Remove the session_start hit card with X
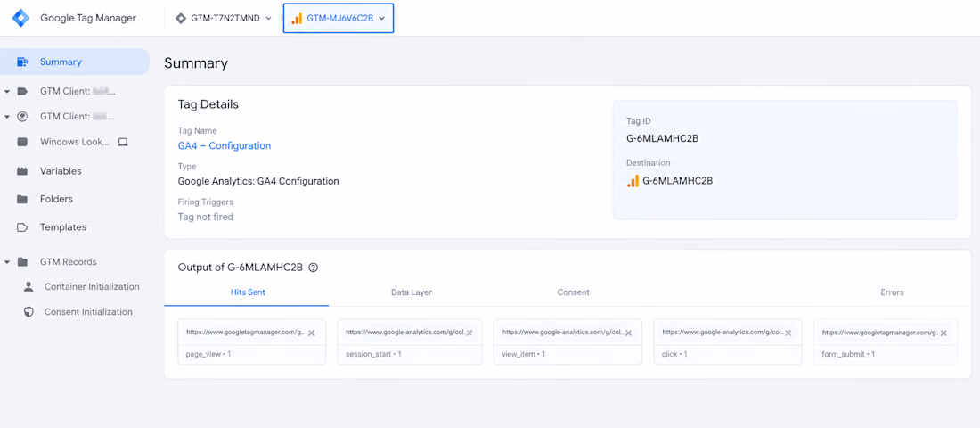The image size is (980, 428). 470,333
